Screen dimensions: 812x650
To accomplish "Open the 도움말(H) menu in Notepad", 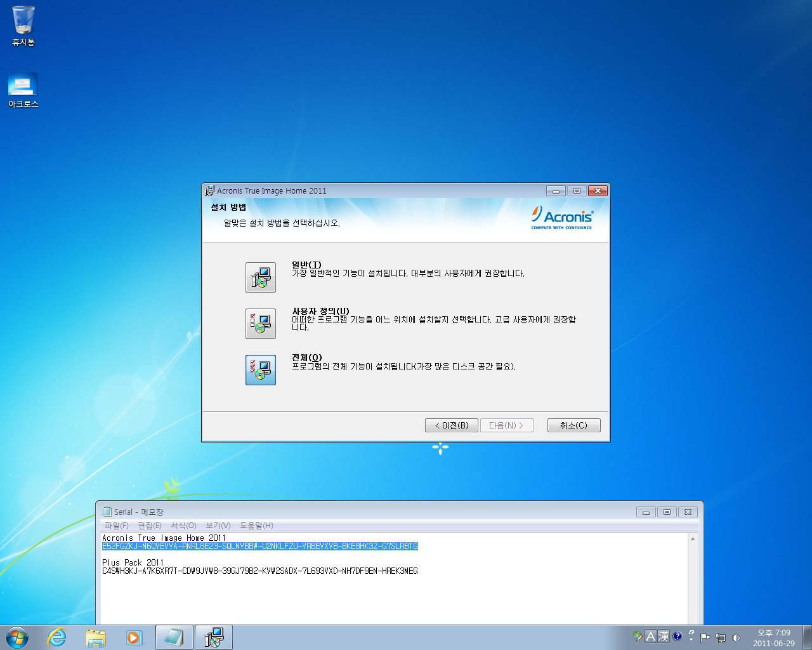I will coord(256,526).
